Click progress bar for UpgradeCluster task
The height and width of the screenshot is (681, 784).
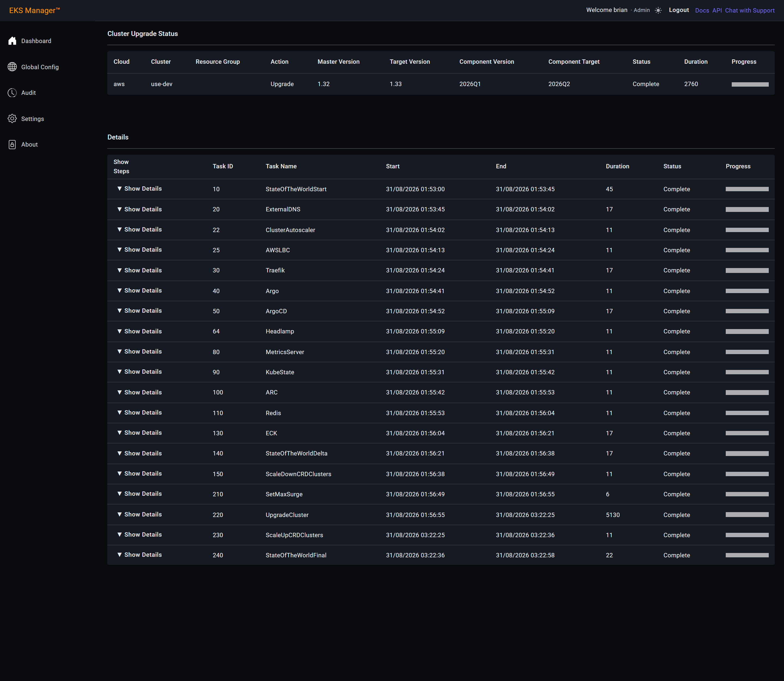pos(747,515)
